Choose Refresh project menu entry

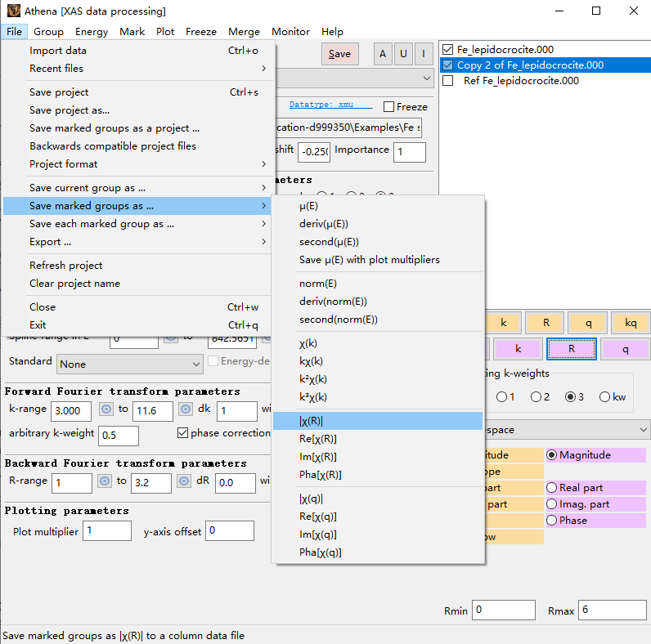click(x=137, y=266)
